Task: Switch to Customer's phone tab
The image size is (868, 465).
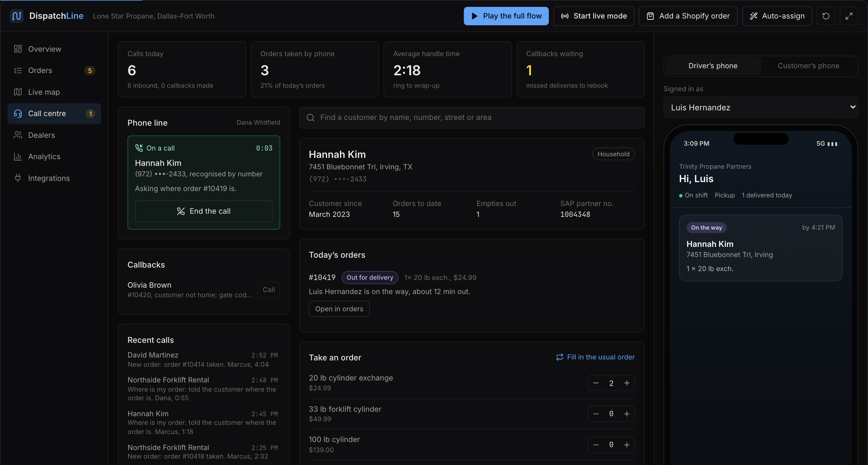Action: tap(808, 66)
